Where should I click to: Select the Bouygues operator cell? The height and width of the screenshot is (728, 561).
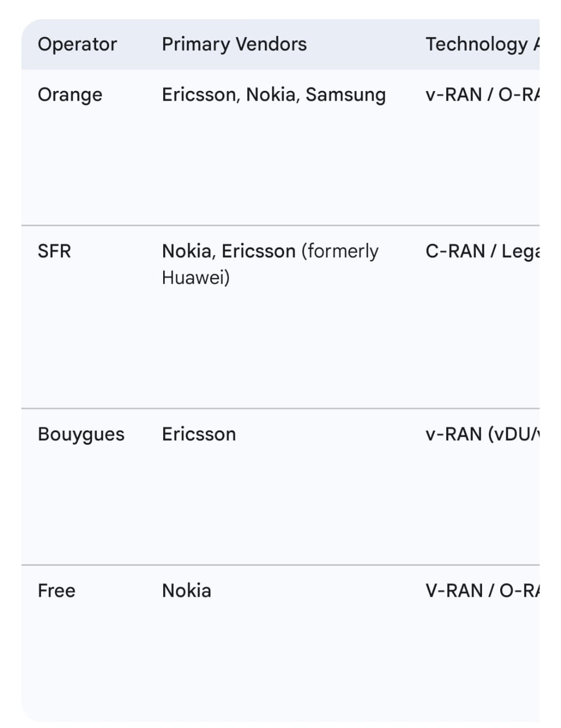(81, 435)
